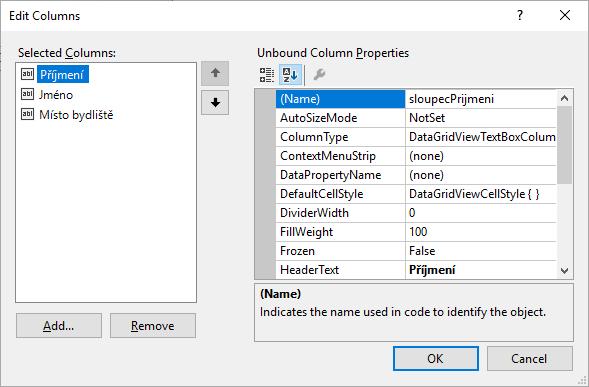Open the ColumnType value field

[x=481, y=137]
